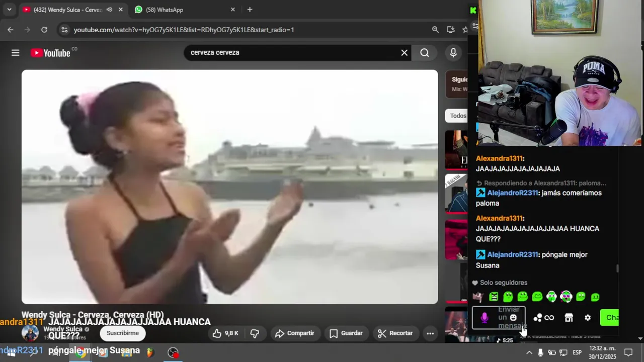Expand hidden system tray icons chevron

[x=529, y=353]
